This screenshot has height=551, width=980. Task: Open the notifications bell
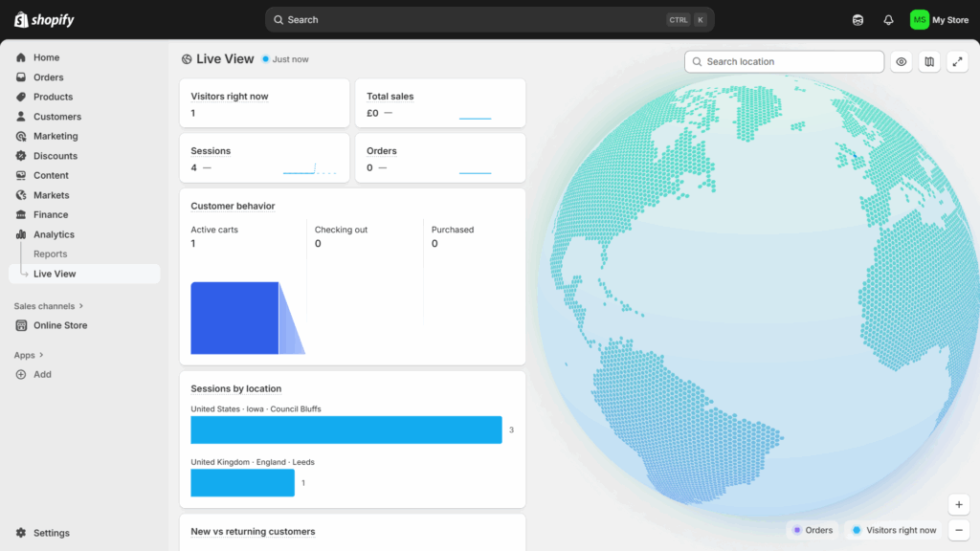click(x=888, y=20)
